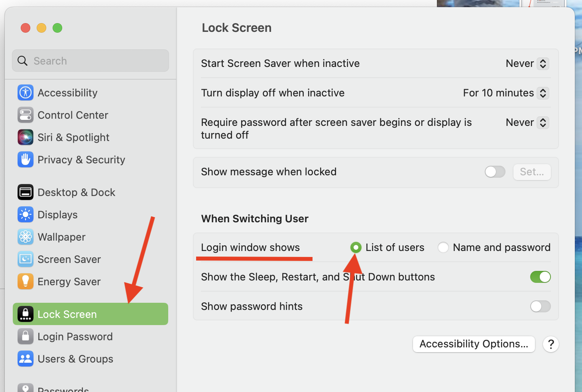Screen dimensions: 582x392
Task: Turn on Show password hints
Action: click(x=540, y=306)
